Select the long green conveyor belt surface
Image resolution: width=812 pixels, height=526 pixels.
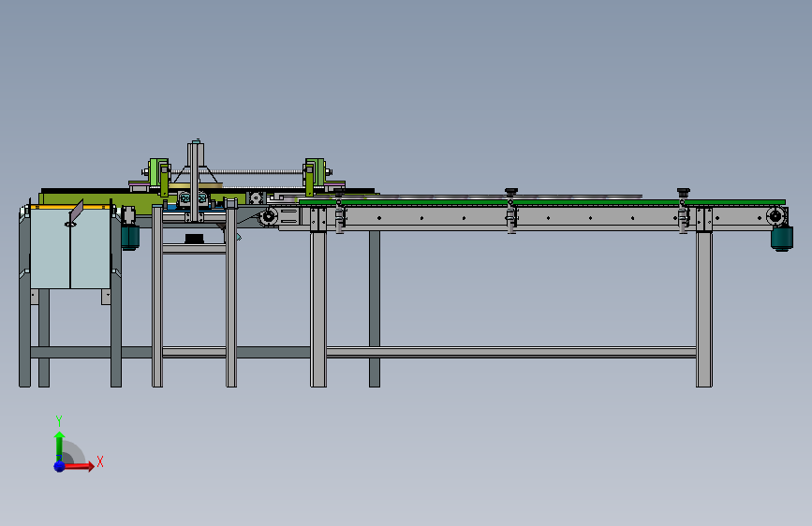(541, 202)
